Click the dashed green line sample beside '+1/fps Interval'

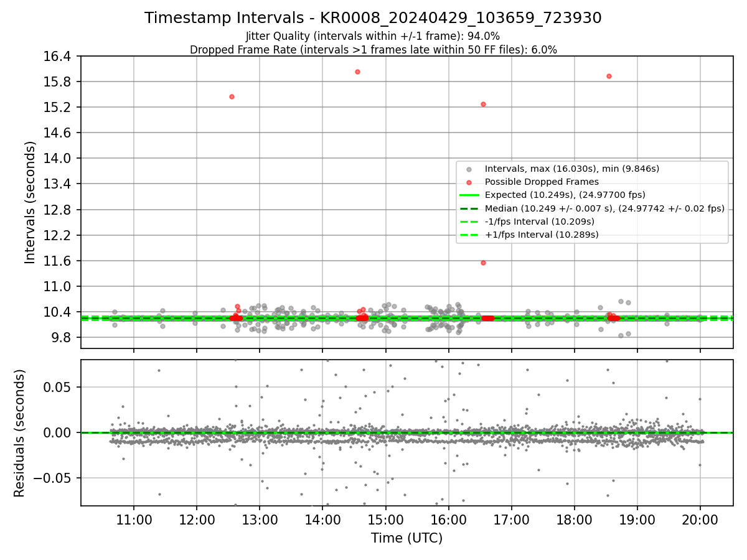click(469, 235)
